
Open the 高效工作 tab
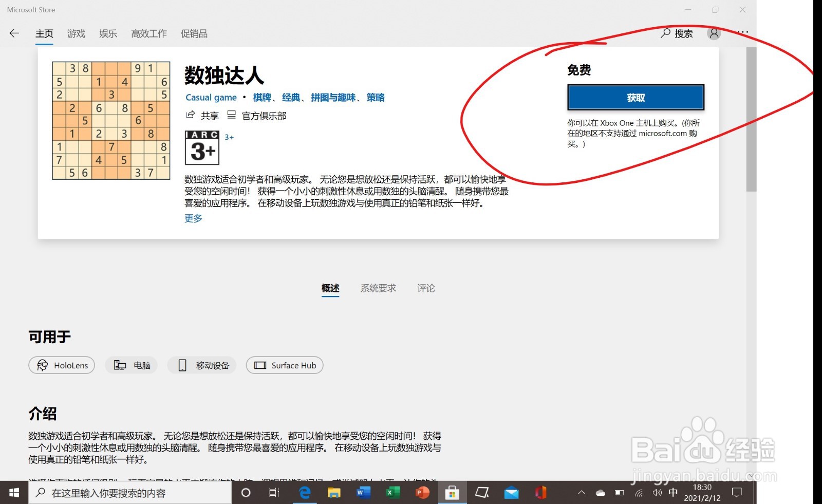point(149,33)
